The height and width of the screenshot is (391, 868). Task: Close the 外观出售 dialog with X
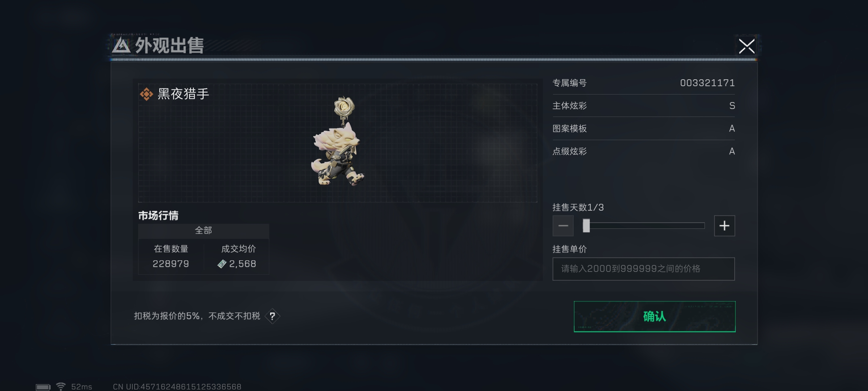coord(746,46)
